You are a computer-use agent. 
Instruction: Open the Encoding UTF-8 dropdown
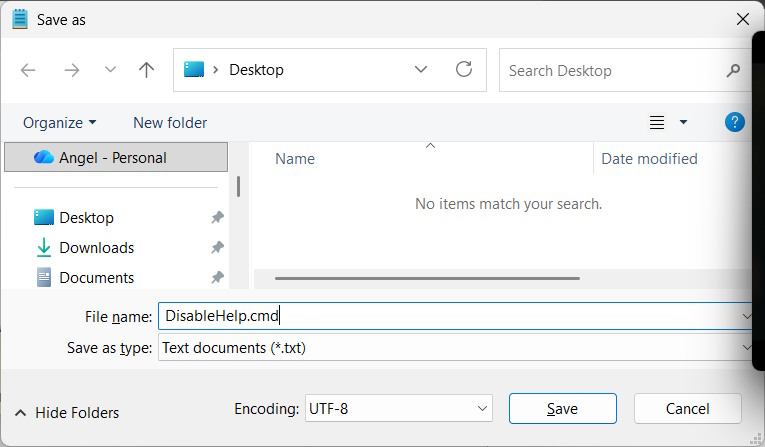coord(399,408)
